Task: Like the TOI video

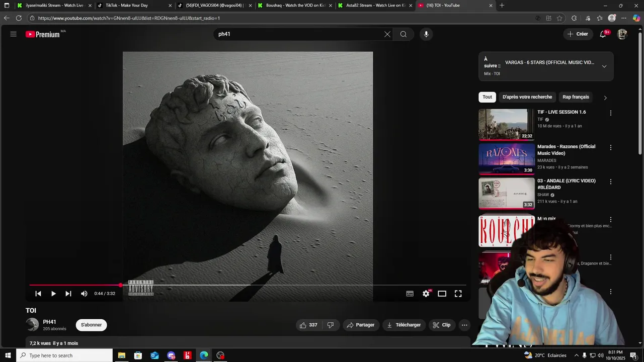Action: pyautogui.click(x=308, y=325)
